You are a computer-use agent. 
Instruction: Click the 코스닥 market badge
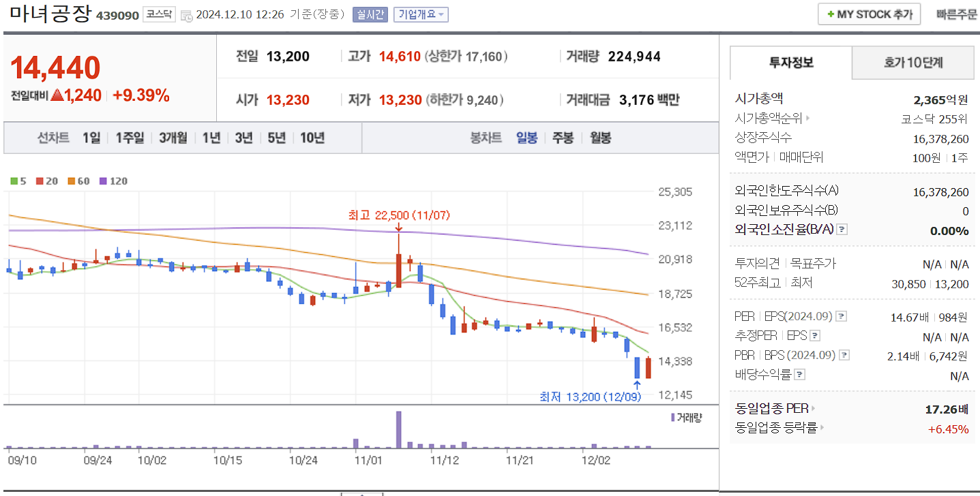click(x=159, y=13)
